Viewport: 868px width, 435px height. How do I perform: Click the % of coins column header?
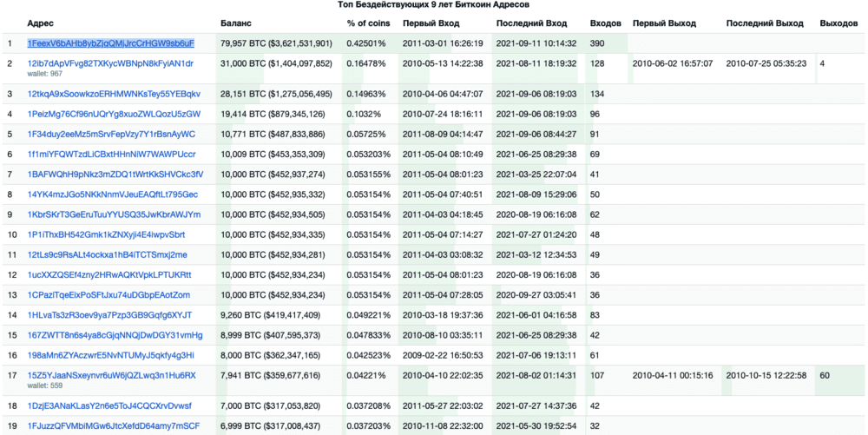coord(369,23)
